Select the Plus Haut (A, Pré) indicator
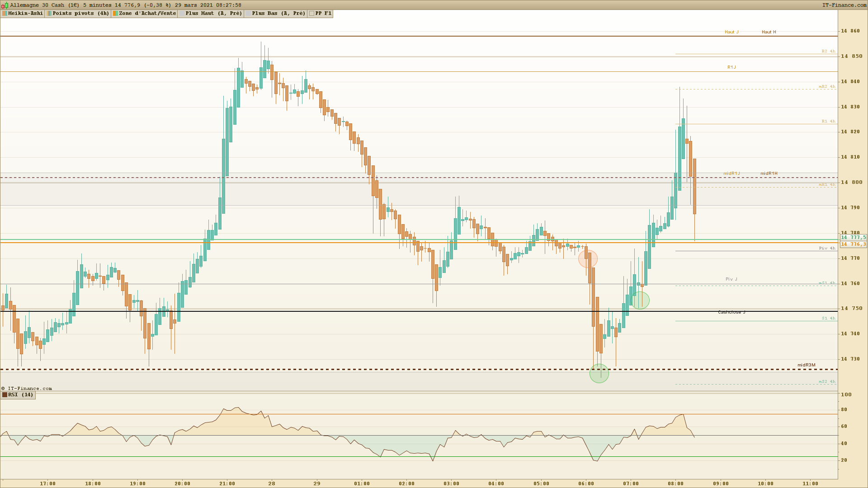The width and height of the screenshot is (868, 488). 213,14
